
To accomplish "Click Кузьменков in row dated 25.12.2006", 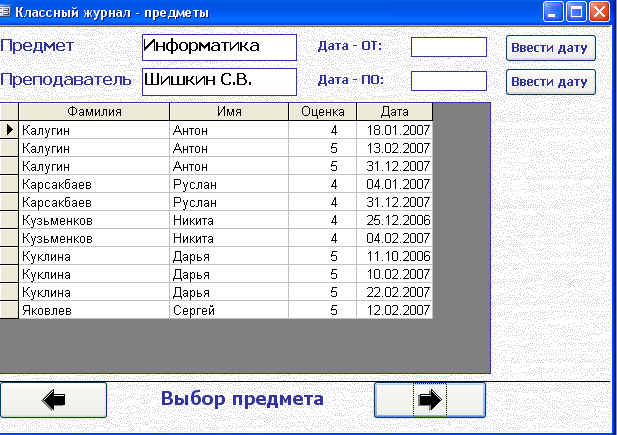I will coord(94,220).
